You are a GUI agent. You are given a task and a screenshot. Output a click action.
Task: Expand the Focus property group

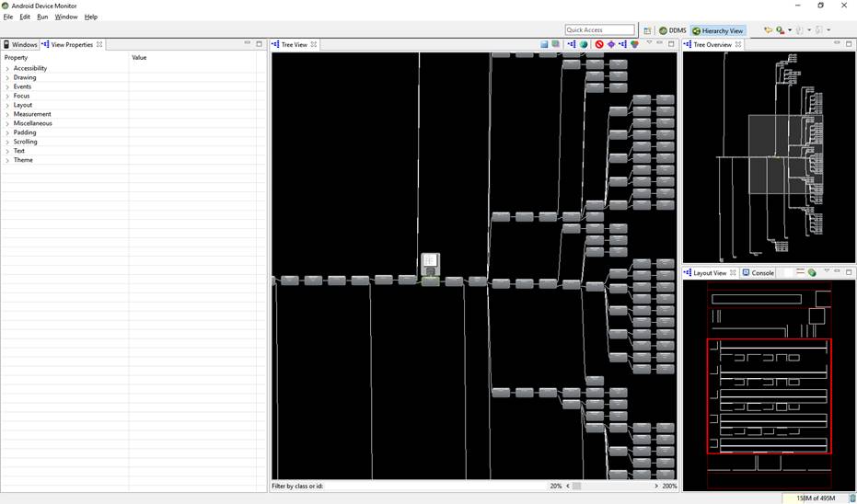click(x=7, y=96)
